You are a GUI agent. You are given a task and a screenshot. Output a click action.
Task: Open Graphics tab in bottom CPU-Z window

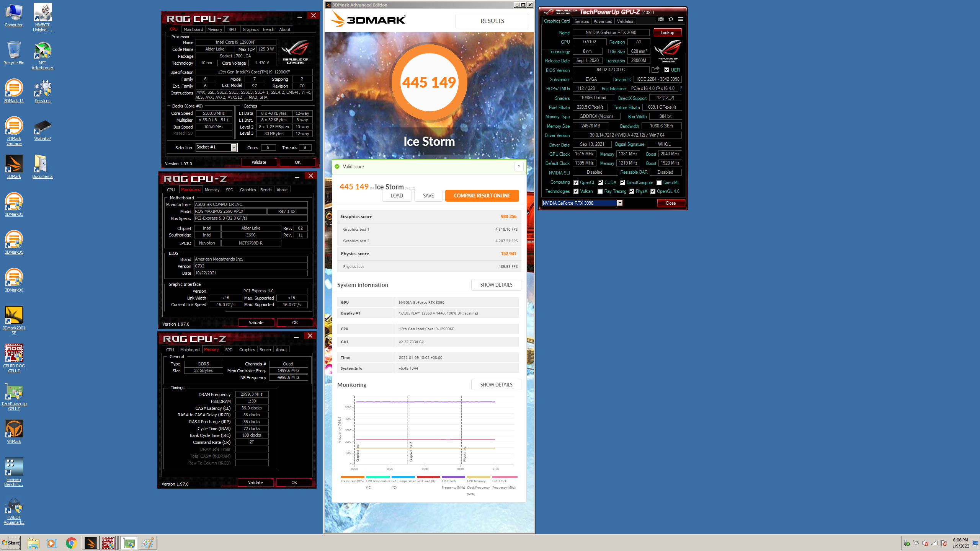tap(247, 350)
